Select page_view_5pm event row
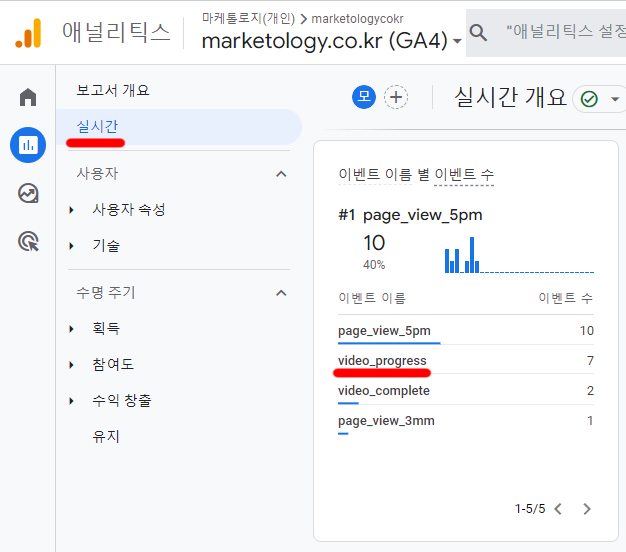 coord(466,330)
